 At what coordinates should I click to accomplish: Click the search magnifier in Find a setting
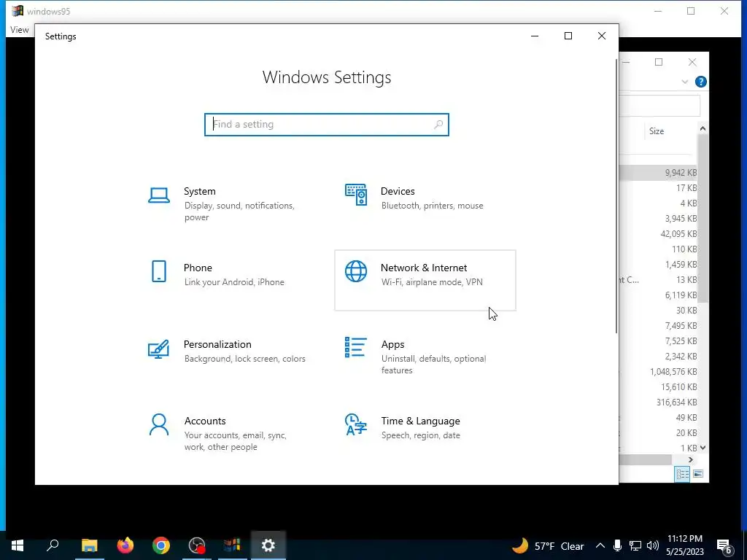point(438,124)
